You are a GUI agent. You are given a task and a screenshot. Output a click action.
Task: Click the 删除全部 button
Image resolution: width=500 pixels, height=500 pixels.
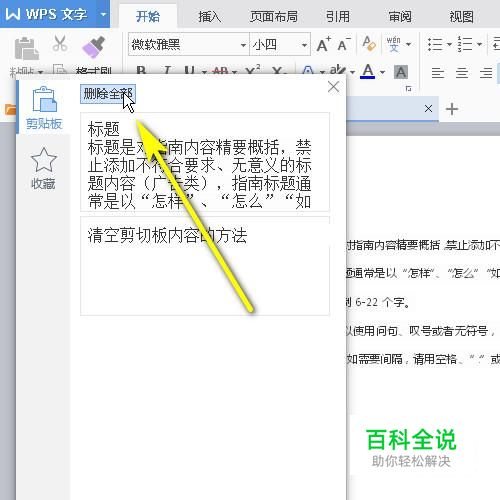point(108,94)
